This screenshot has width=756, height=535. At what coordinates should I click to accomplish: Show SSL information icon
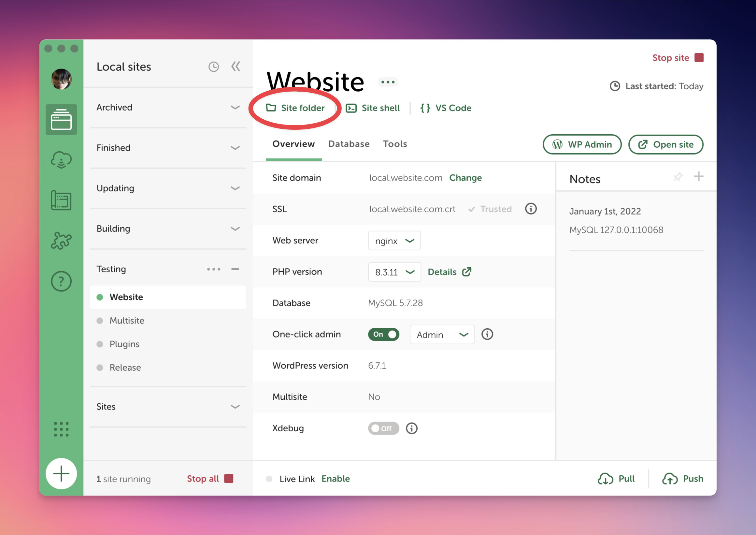(x=531, y=209)
